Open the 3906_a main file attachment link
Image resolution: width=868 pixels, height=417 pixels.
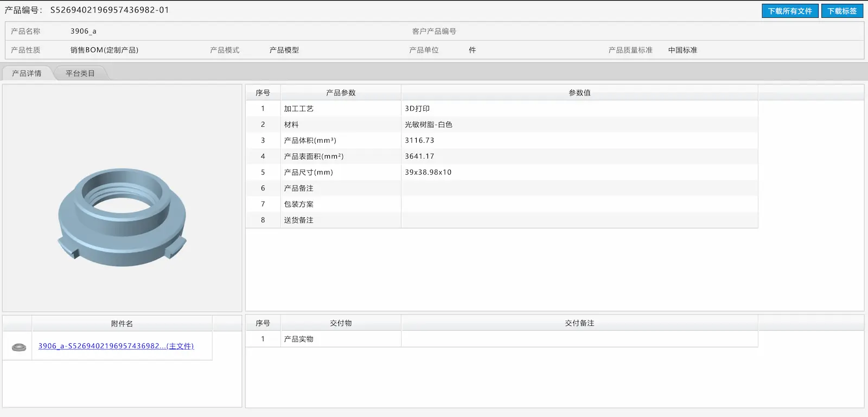pyautogui.click(x=116, y=346)
